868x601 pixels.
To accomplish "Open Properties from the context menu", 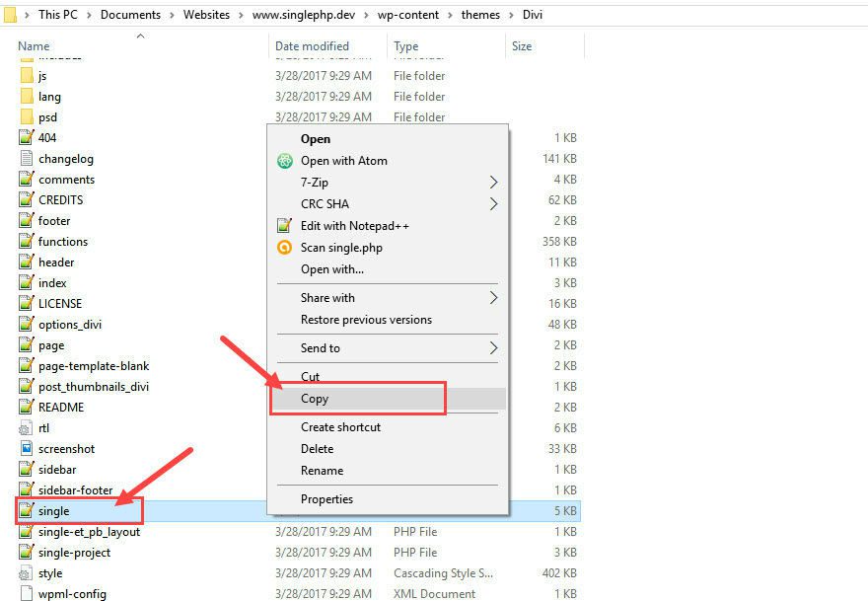I will 326,499.
